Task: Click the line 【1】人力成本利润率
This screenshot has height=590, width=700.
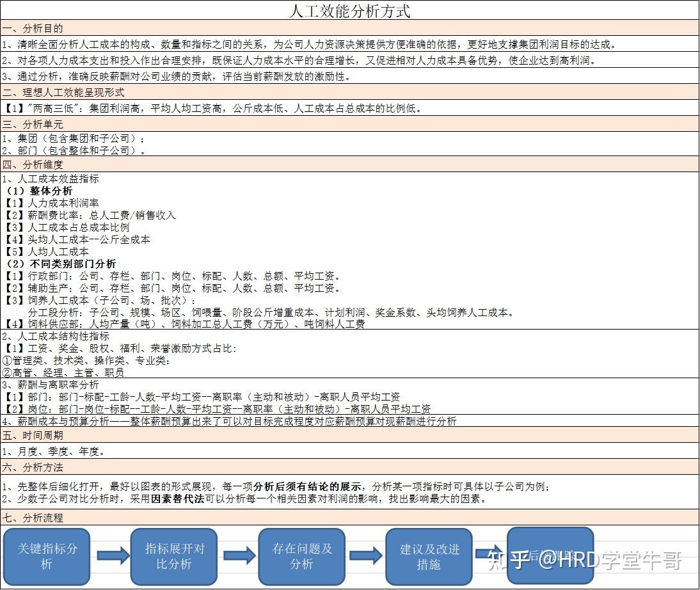Action: click(x=52, y=203)
